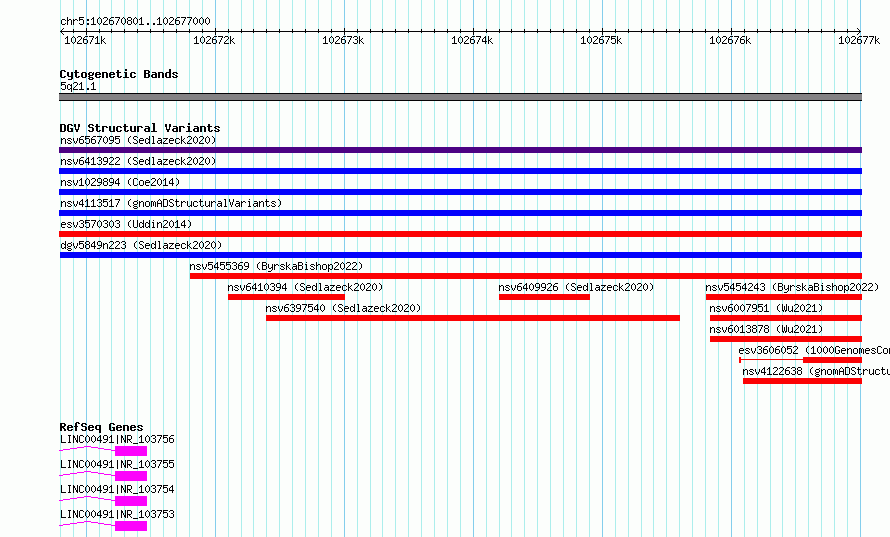Click the nsv6409926 (Sedlazeck2020) label
Image resolution: width=890 pixels, height=537 pixels.
pyautogui.click(x=576, y=287)
